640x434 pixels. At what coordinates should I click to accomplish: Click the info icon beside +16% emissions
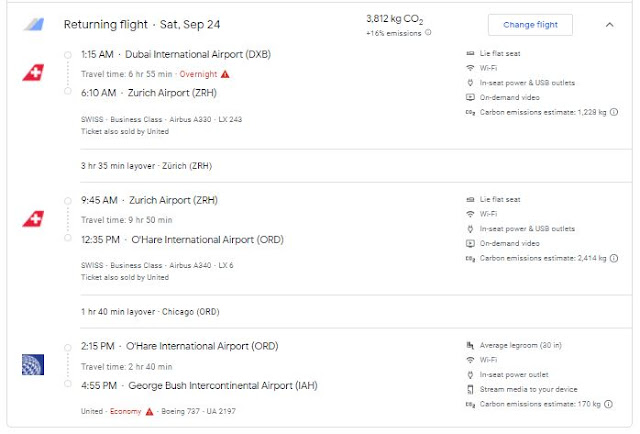[428, 32]
